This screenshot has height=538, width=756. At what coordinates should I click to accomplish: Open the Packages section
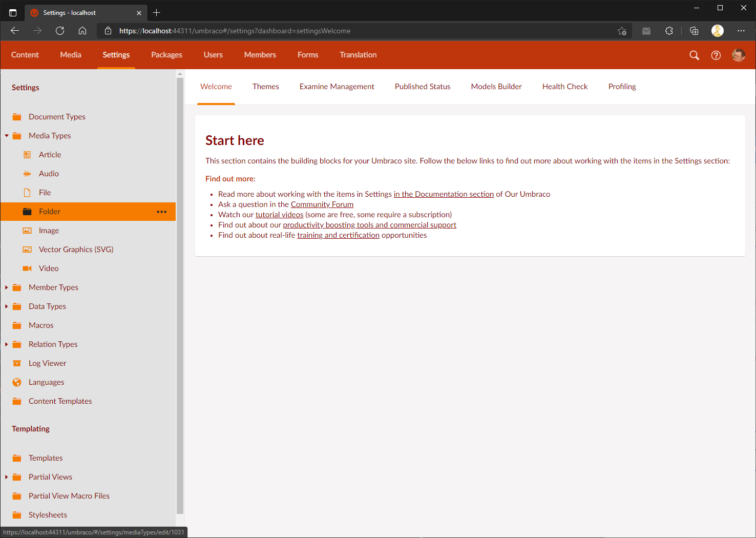pyautogui.click(x=166, y=55)
